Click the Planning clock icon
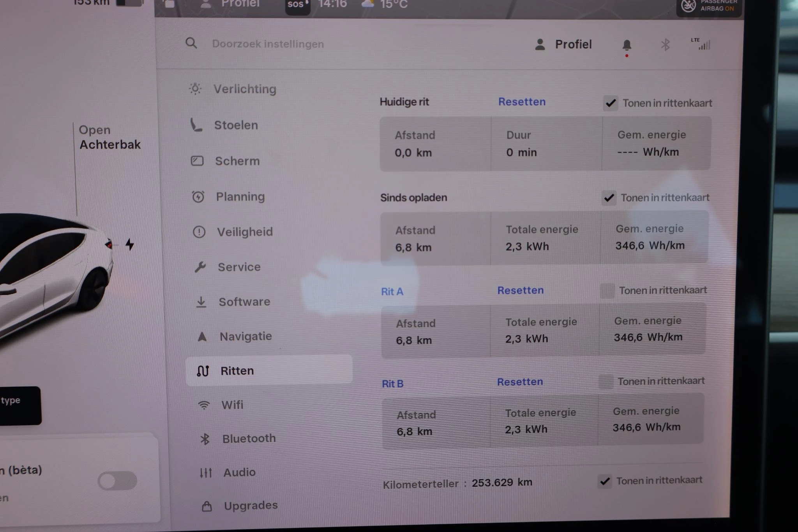The width and height of the screenshot is (798, 532). (198, 197)
